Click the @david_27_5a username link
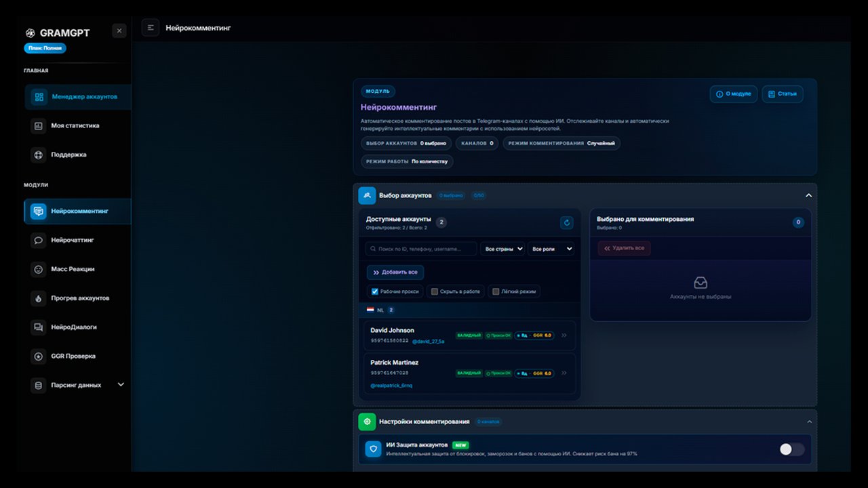The height and width of the screenshot is (488, 868). 428,342
